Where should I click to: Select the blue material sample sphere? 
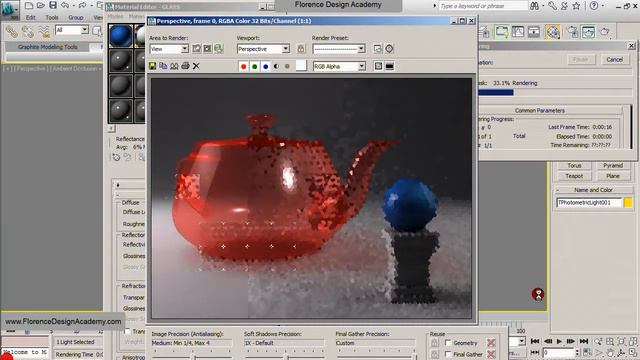(120, 36)
